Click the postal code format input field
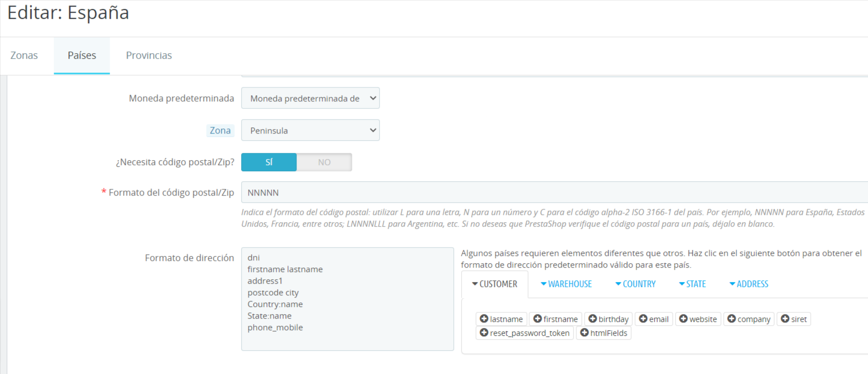The height and width of the screenshot is (374, 868). tap(554, 192)
